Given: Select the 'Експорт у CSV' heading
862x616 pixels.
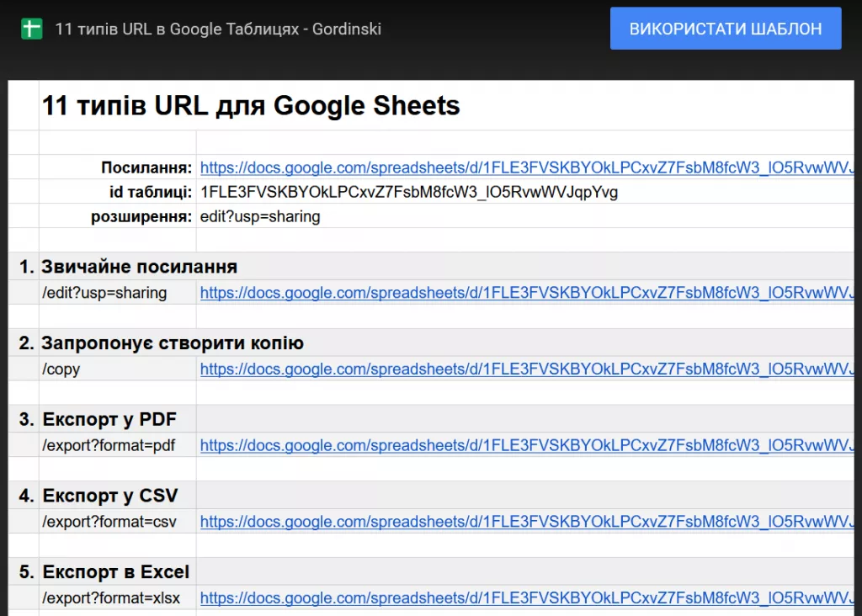Looking at the screenshot, I should tap(110, 496).
